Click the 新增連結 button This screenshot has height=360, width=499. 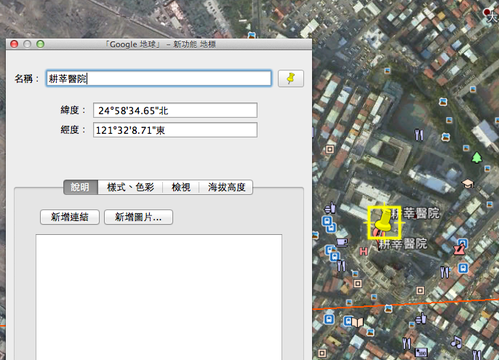point(70,217)
